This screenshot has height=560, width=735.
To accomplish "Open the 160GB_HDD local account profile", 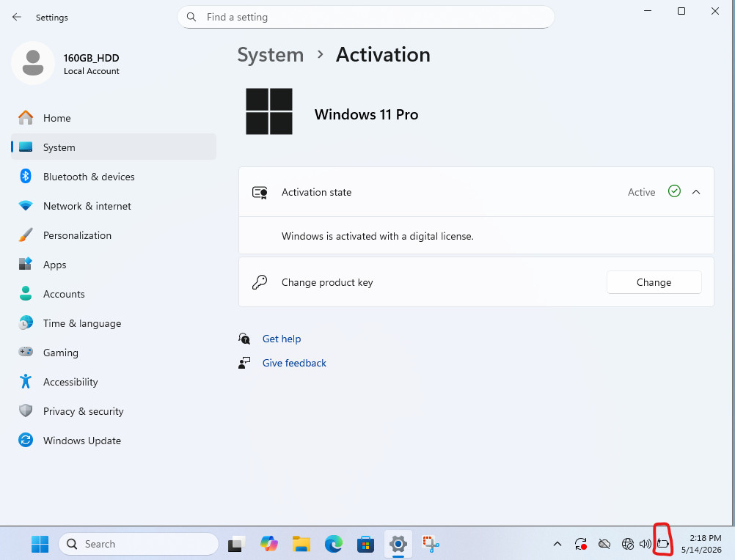I will (x=67, y=64).
